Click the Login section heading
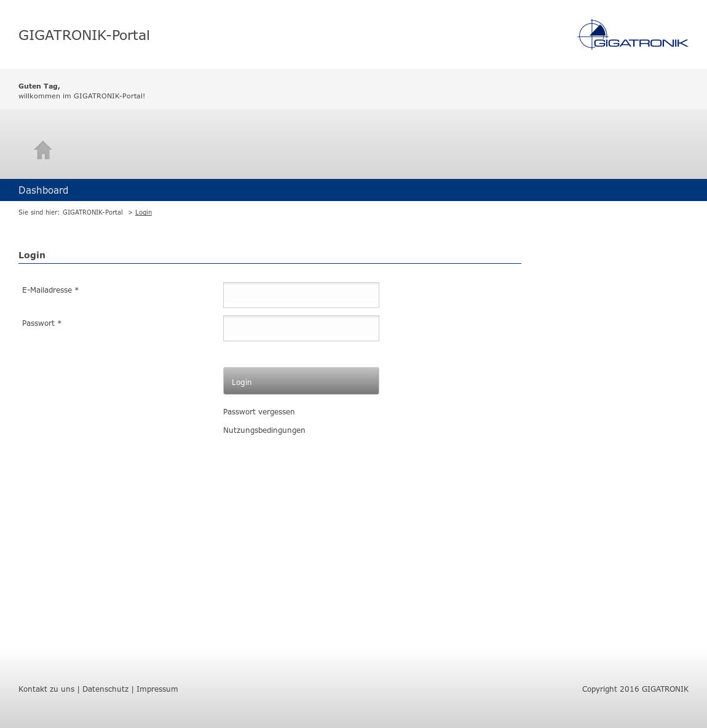The image size is (707, 728). 32,255
